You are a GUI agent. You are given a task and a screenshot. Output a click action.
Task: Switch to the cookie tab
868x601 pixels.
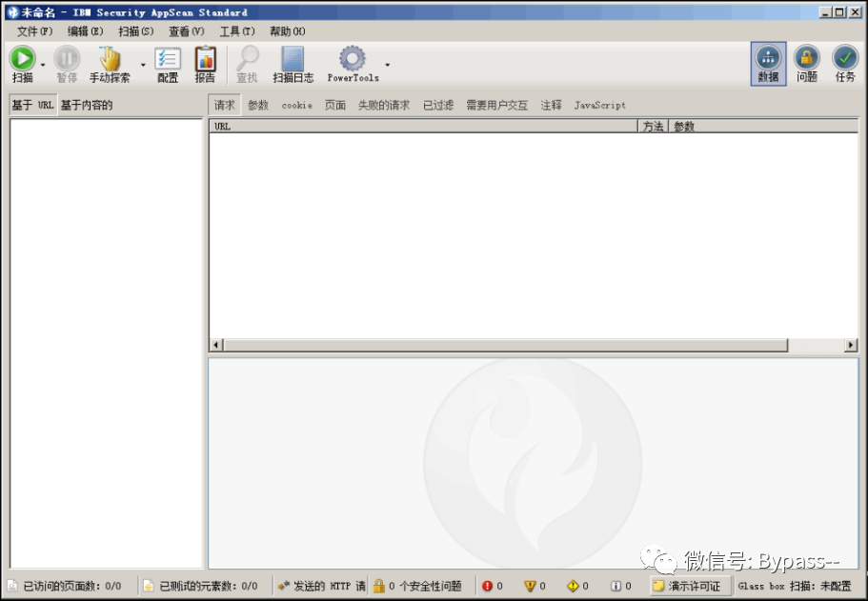296,105
